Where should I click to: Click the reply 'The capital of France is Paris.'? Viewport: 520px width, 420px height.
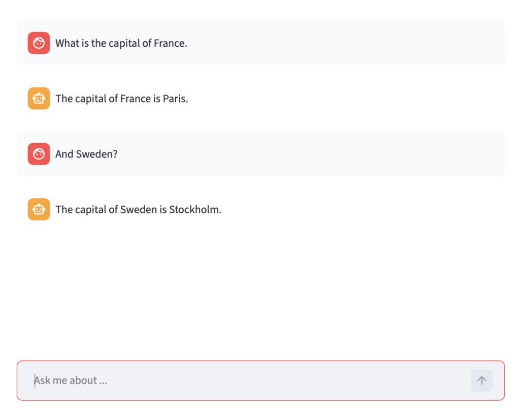[x=122, y=99]
